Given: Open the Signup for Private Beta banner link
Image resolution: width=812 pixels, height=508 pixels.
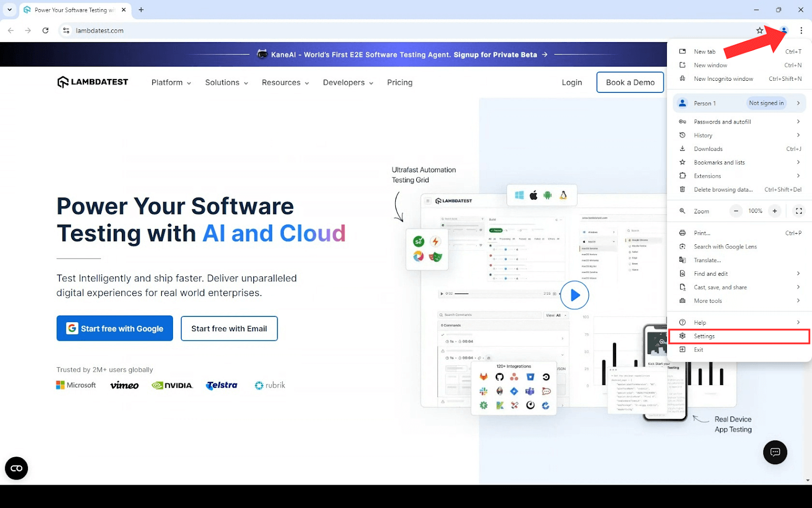Looking at the screenshot, I should pos(500,54).
